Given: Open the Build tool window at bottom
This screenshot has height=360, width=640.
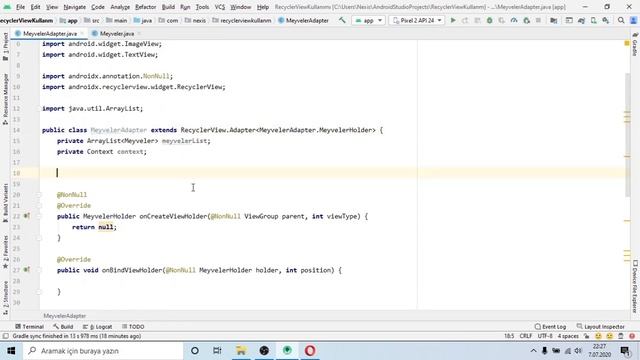Looking at the screenshot, I should tap(63, 327).
